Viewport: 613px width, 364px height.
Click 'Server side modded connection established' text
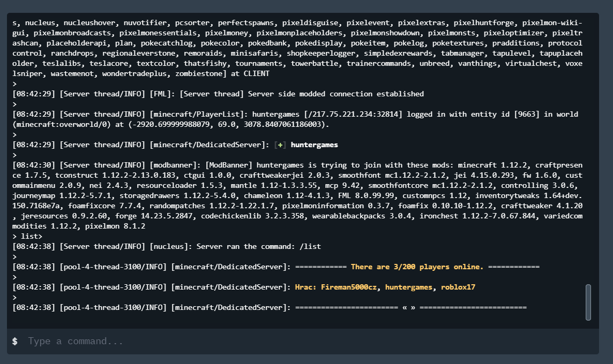[336, 94]
